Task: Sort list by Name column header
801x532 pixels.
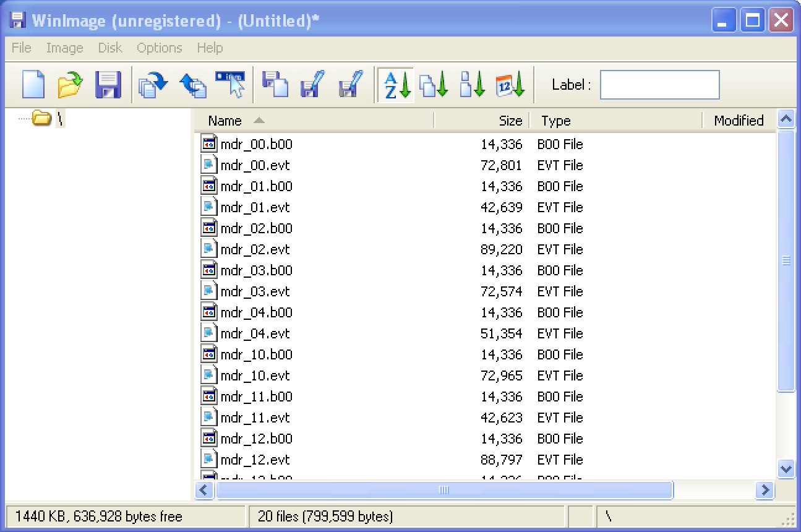Action: coord(314,121)
